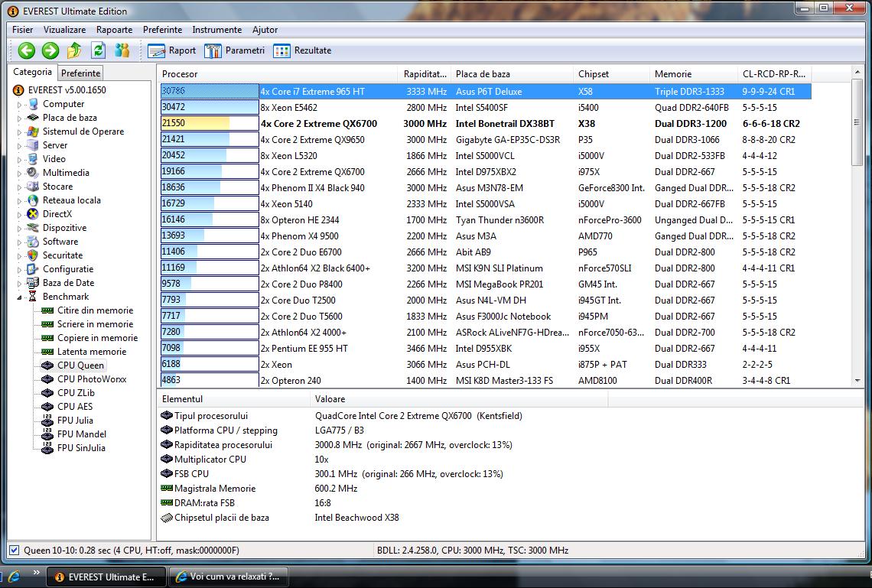Screen dimensions: 872x588
Task: Select the DirectX tree icon
Action: click(x=34, y=214)
